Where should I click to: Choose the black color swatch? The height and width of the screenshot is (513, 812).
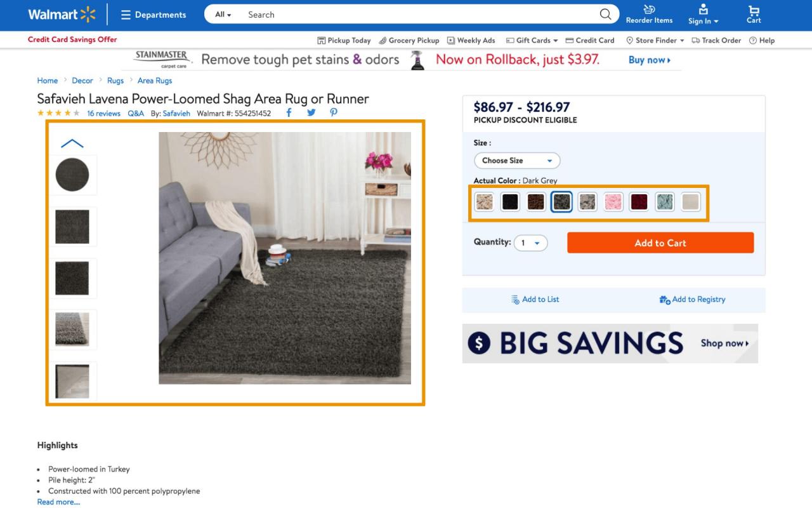(510, 202)
